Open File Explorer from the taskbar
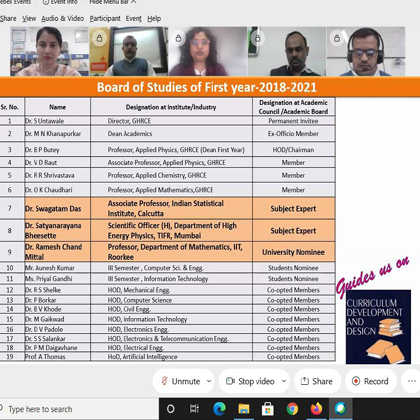The width and height of the screenshot is (420, 420). [x=244, y=409]
